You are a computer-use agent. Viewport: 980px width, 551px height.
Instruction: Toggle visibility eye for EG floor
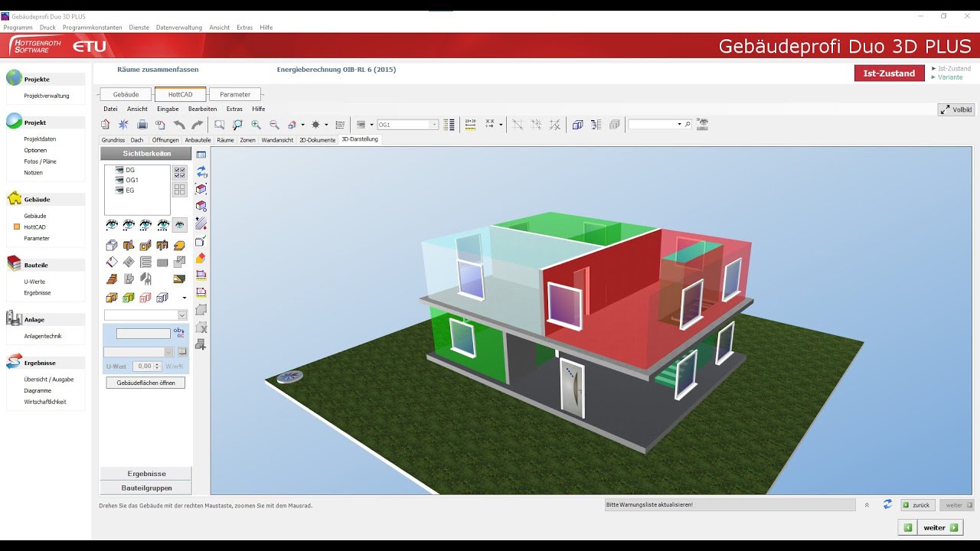coord(119,190)
